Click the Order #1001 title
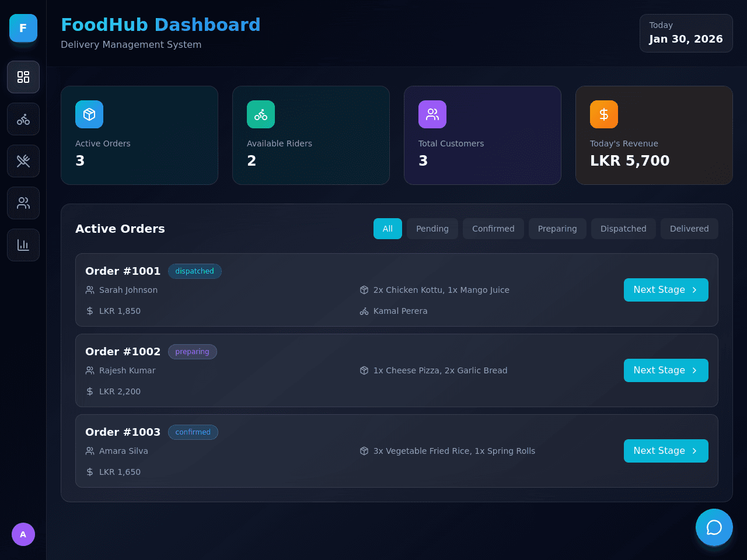 coord(123,271)
